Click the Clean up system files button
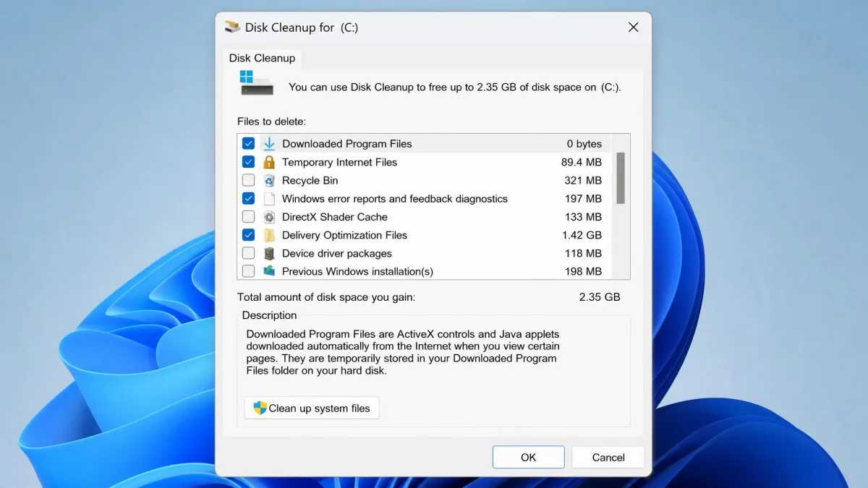Image resolution: width=868 pixels, height=488 pixels. [312, 408]
